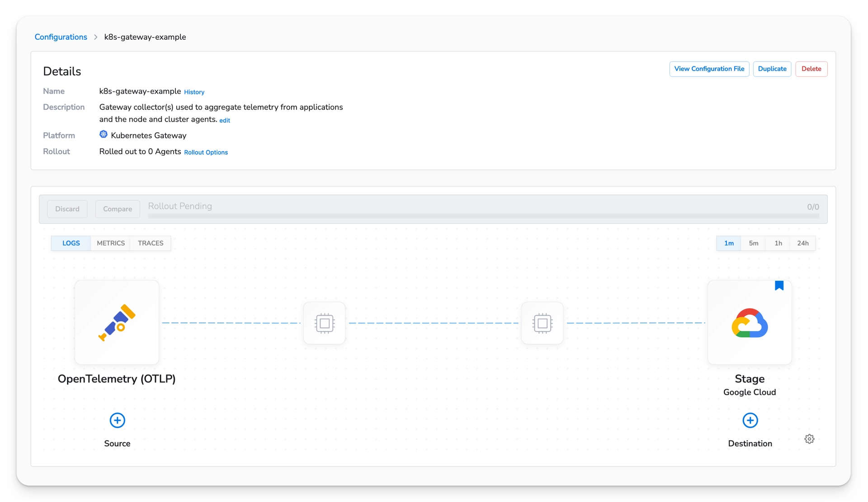This screenshot has height=502, width=868.
Task: Switch to the METRICS tab
Action: (x=110, y=243)
